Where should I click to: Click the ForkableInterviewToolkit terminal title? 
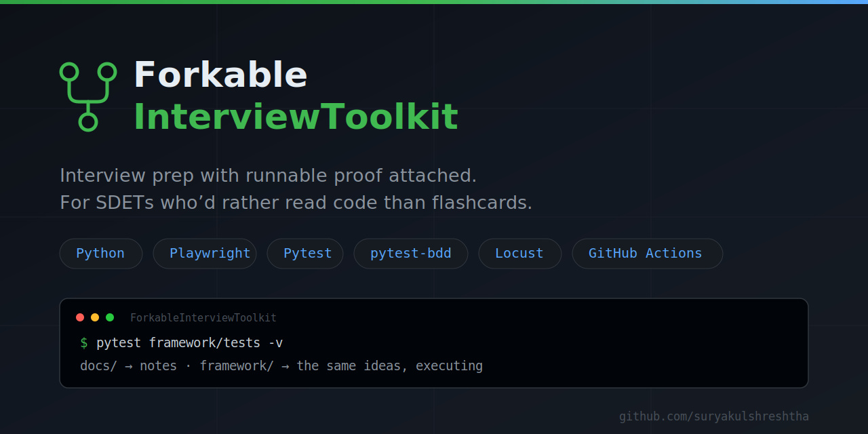(203, 318)
